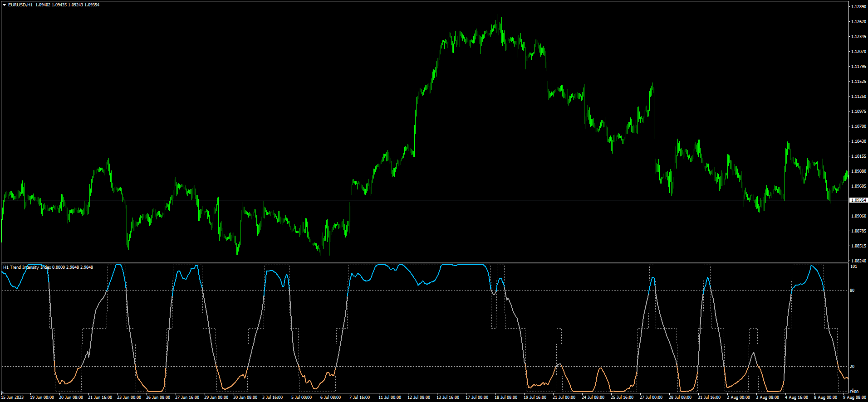Click the 1.12620 price axis label
This screenshot has height=402, width=868.
(858, 22)
